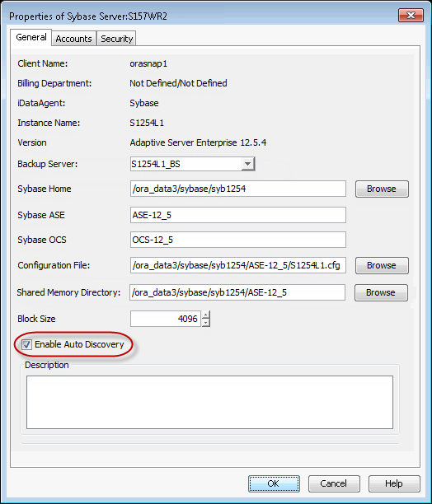Click the Sybase ASE input field

click(x=238, y=215)
